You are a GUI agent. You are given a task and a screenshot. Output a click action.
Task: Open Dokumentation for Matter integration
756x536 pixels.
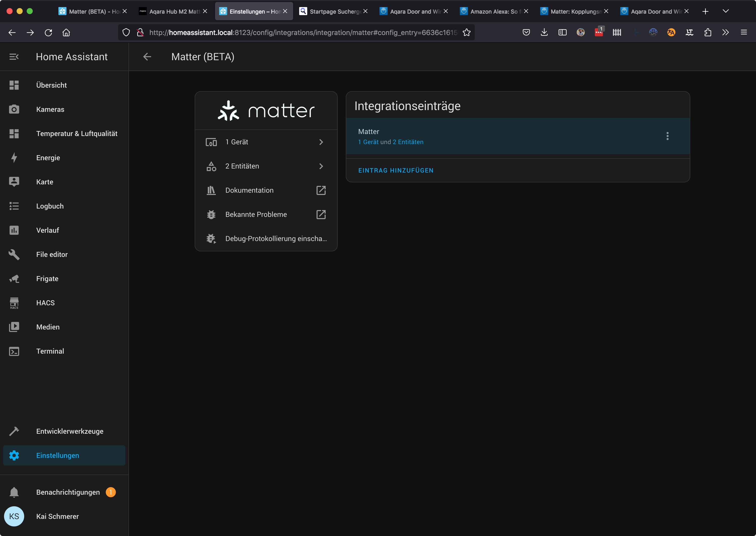(x=266, y=190)
